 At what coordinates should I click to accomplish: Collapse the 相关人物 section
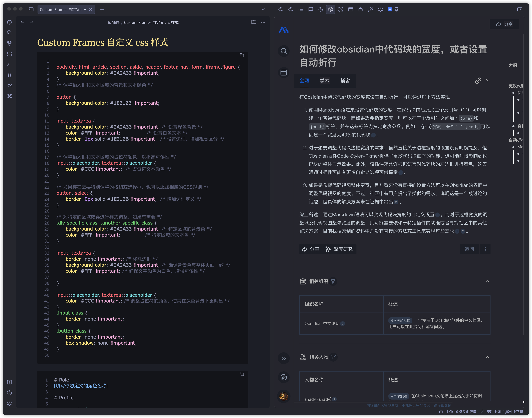tap(487, 357)
